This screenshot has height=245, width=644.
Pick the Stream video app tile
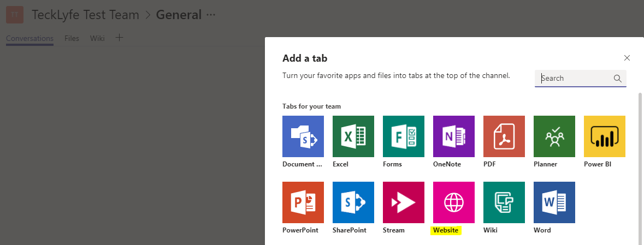pos(403,202)
